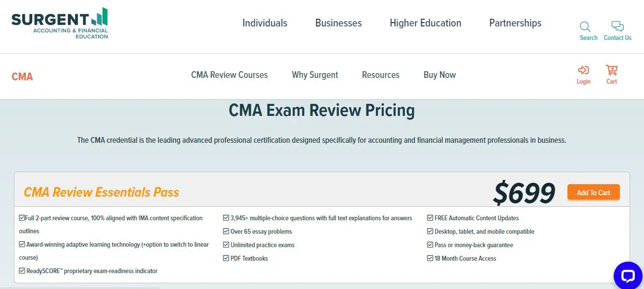Open the Login arrow icon
Viewport: 644px width, 289px height.
[583, 70]
